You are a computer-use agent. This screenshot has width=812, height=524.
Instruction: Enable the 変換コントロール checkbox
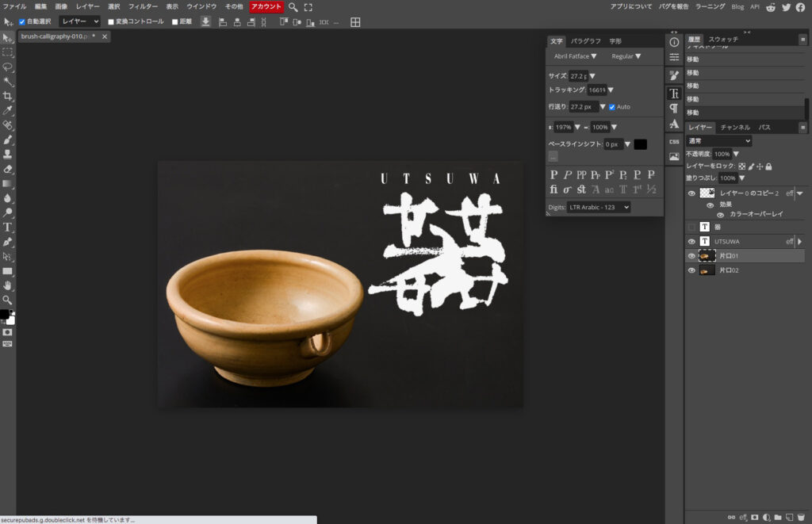click(x=111, y=21)
